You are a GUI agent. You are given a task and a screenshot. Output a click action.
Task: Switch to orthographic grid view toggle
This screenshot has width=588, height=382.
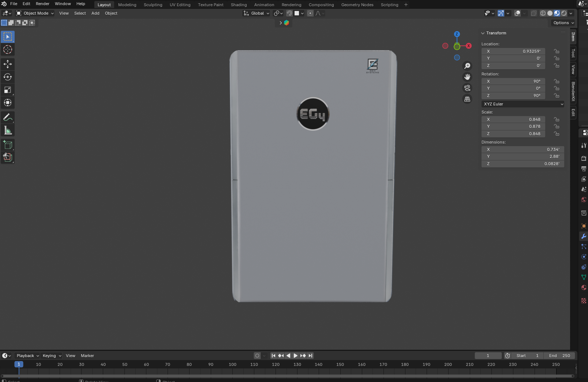[x=467, y=99]
